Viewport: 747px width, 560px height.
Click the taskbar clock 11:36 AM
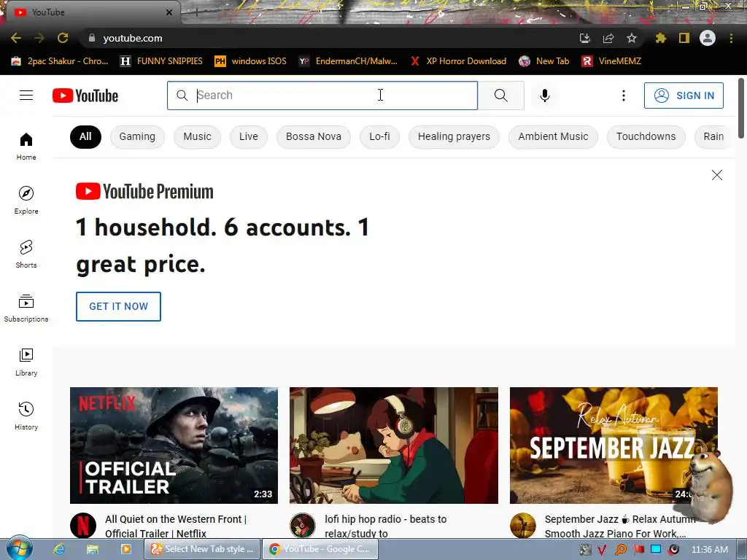tap(709, 550)
